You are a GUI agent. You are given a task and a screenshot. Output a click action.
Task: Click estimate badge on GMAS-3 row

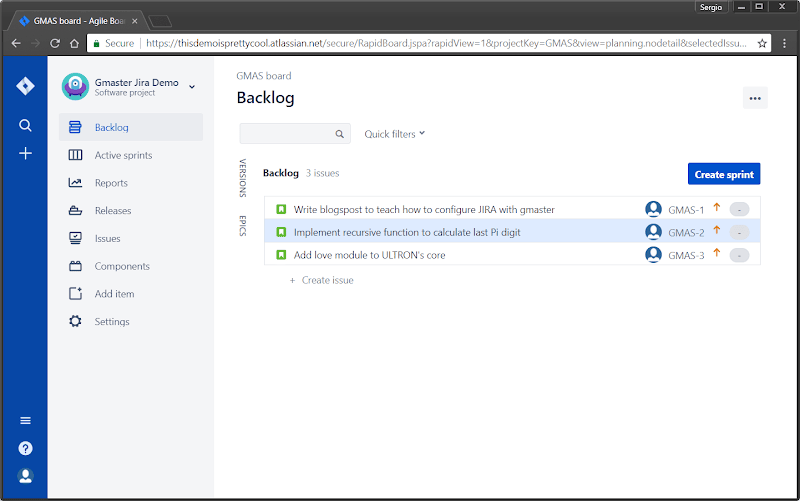tap(739, 255)
